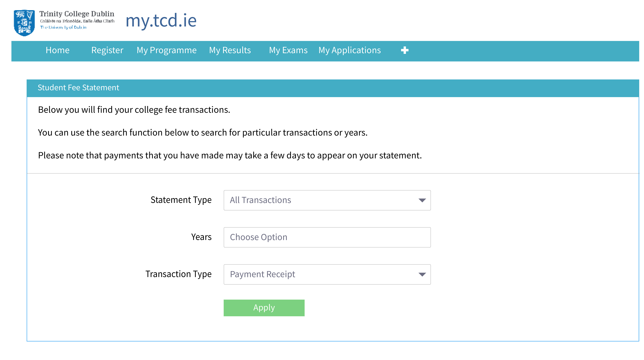Click the plus icon in navigation bar
This screenshot has width=644, height=360.
[404, 50]
